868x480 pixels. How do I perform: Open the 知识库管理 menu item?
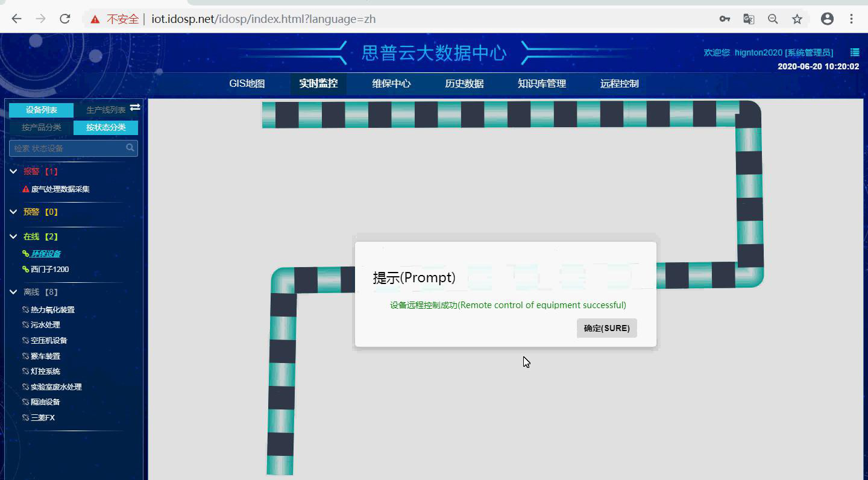pos(541,84)
